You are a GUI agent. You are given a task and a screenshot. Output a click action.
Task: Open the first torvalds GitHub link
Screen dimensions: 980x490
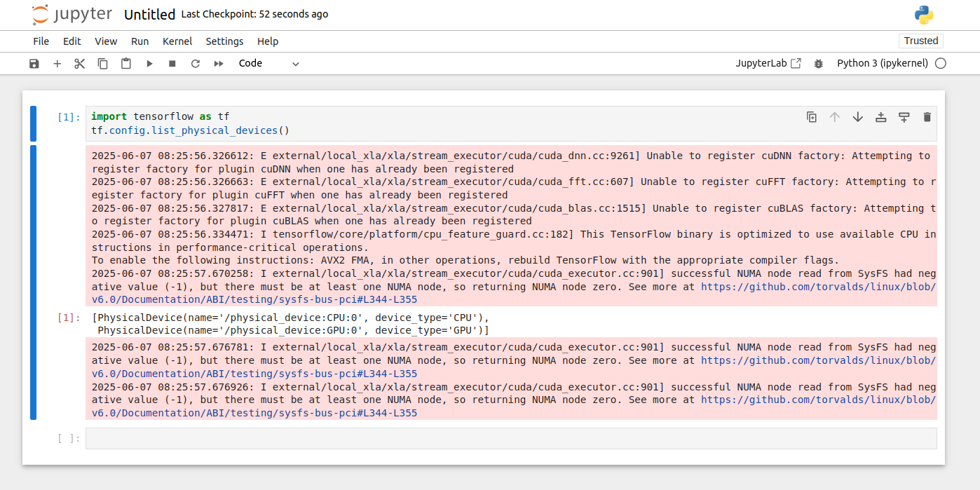tap(817, 287)
